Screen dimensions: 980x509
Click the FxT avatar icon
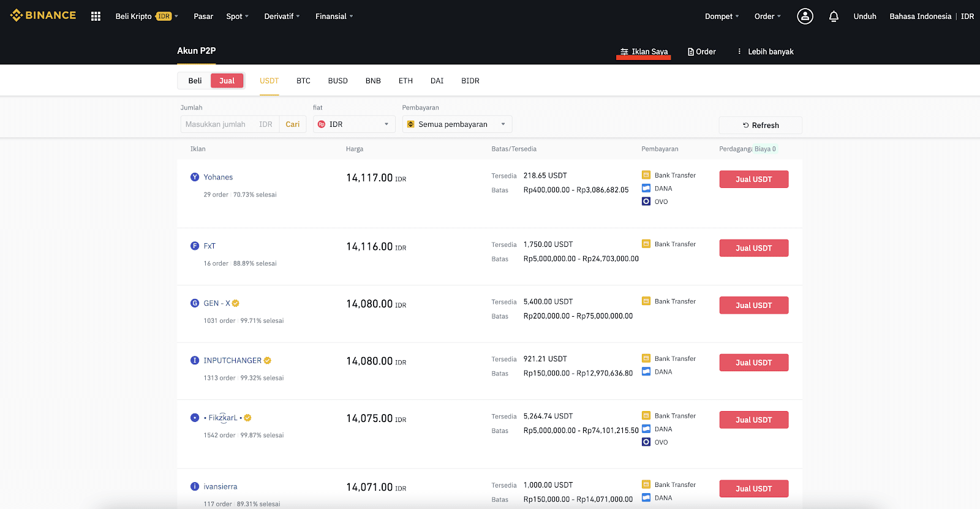pos(195,246)
